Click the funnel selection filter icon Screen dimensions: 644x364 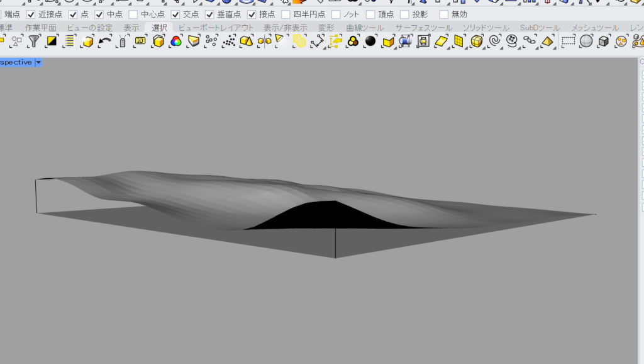tap(34, 42)
